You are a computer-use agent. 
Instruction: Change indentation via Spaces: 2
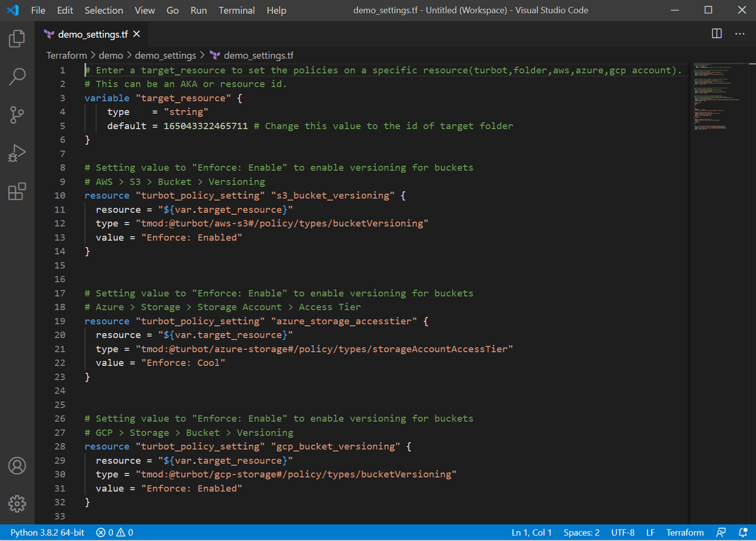581,532
